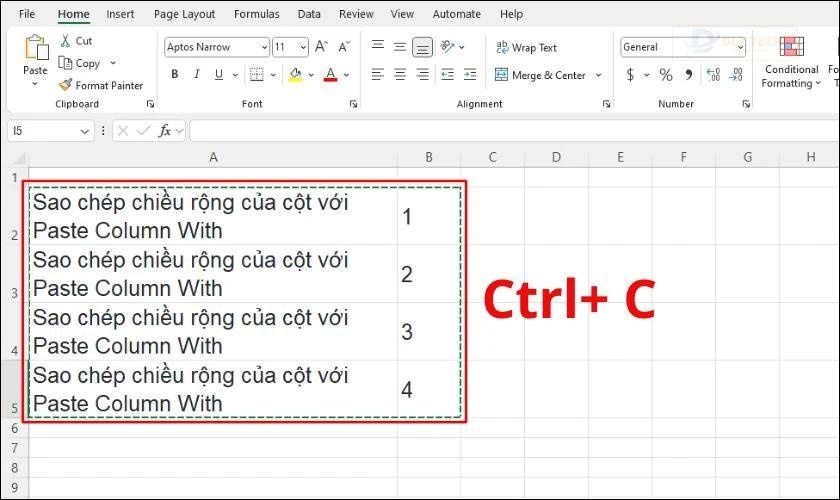Open the Help tab
The height and width of the screenshot is (500, 840).
click(511, 14)
